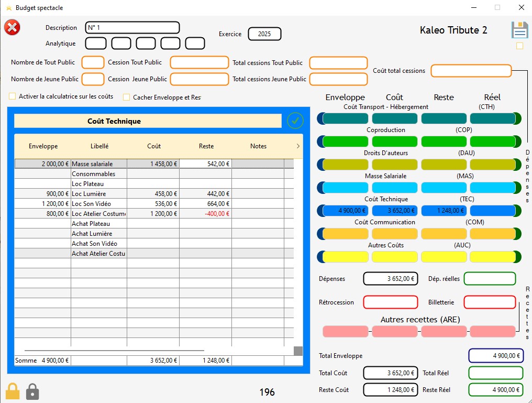Click dark blue left cap of Coût Technique row
Screen dimensions: 532x403
tap(320, 211)
